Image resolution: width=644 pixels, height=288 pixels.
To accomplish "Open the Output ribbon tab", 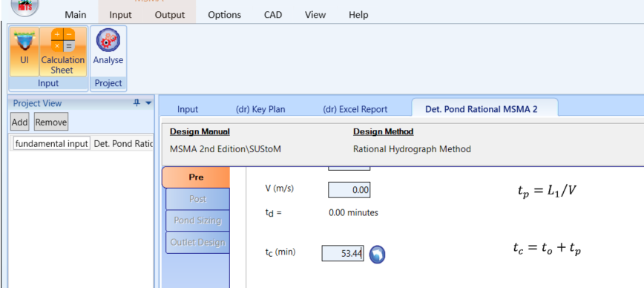I will 170,15.
